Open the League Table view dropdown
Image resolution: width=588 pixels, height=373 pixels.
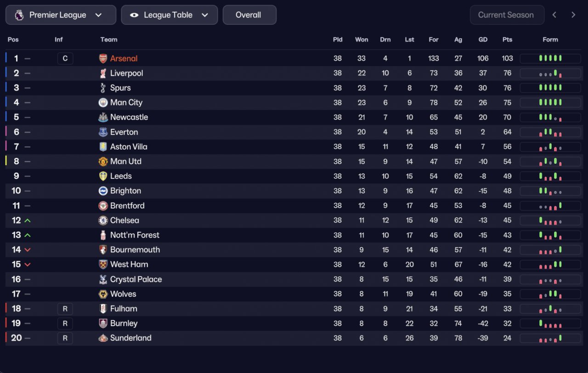170,15
